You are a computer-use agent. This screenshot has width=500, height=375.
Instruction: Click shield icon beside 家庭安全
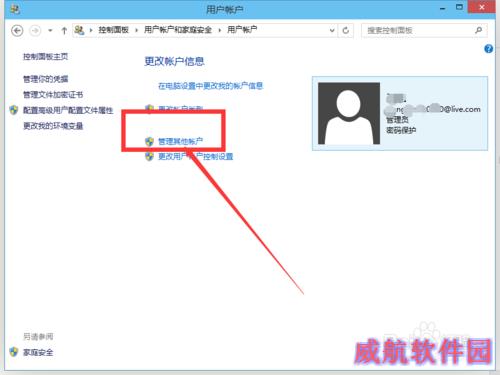pos(14,352)
